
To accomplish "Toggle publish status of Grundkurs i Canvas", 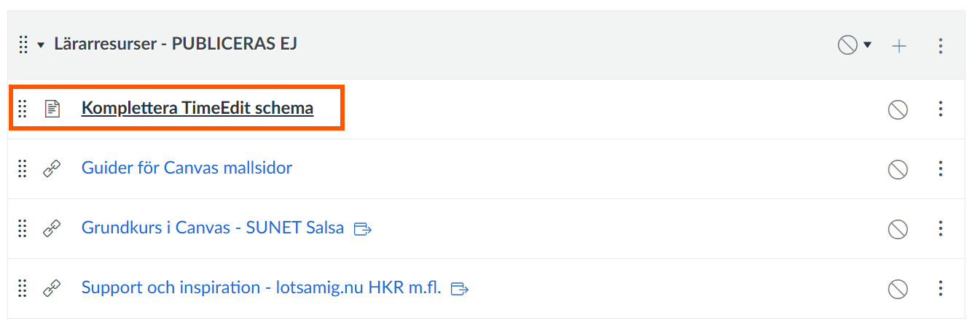I will pos(897,229).
